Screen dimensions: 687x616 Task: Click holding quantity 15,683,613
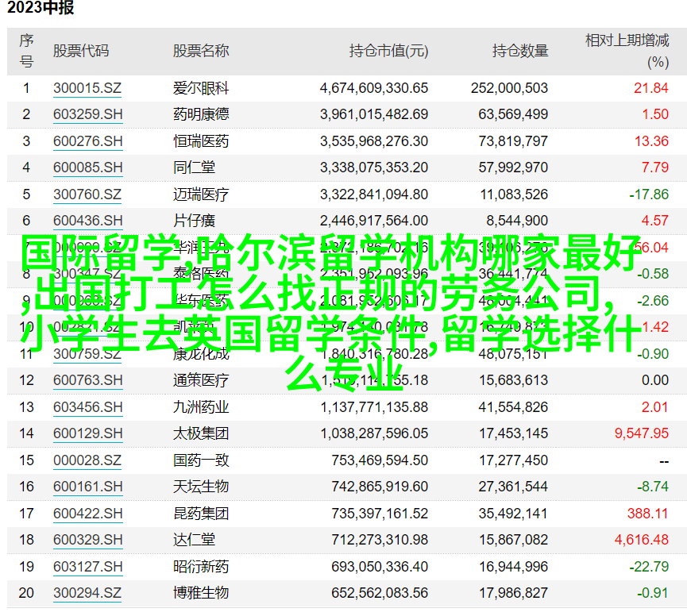click(x=513, y=380)
